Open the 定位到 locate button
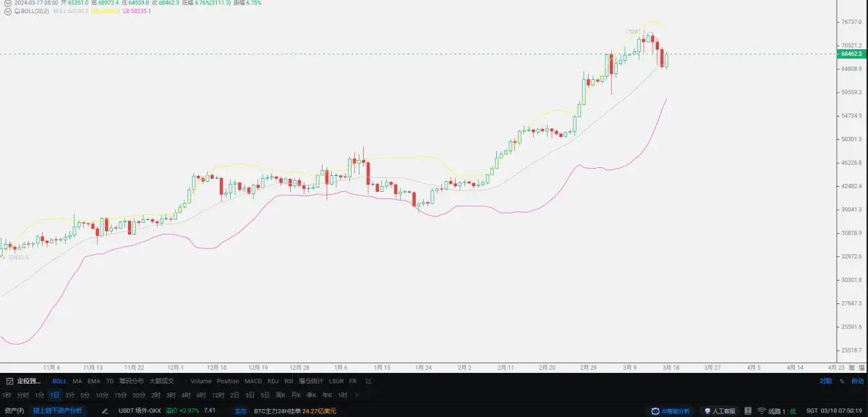Image resolution: width=868 pixels, height=417 pixels. click(x=29, y=381)
